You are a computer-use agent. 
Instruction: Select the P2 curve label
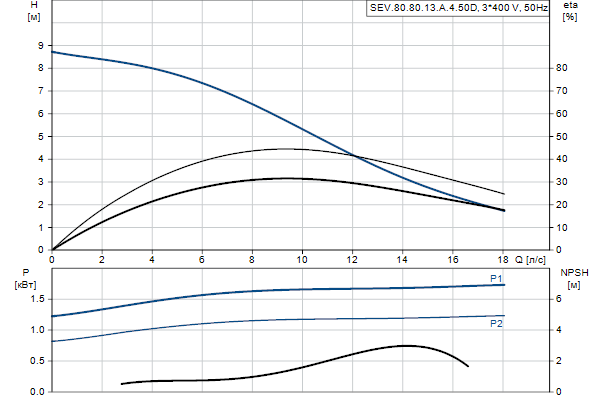[496, 324]
